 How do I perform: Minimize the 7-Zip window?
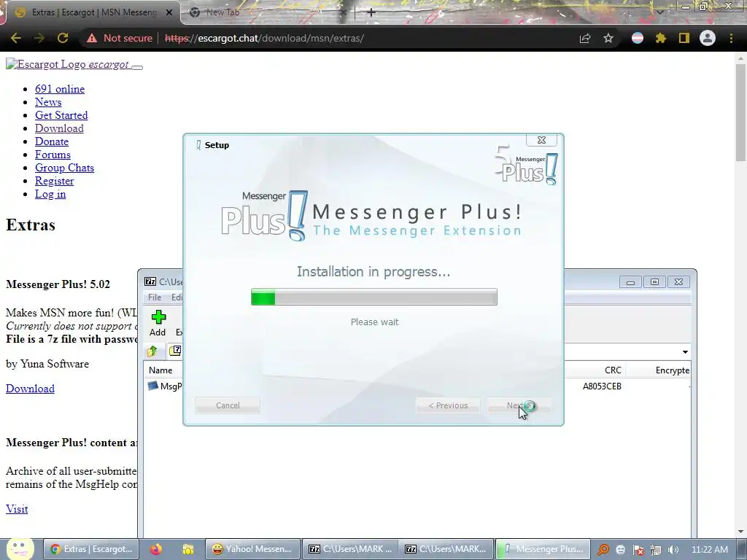pos(630,282)
